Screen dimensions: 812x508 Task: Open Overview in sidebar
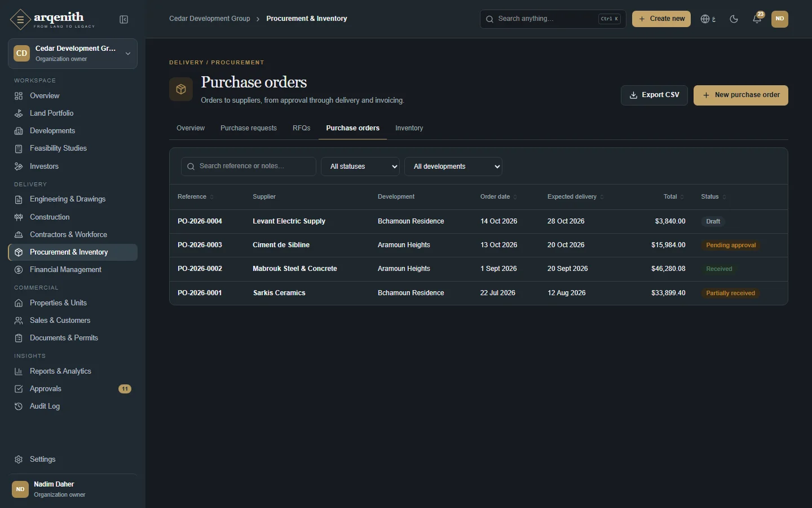pyautogui.click(x=73, y=96)
